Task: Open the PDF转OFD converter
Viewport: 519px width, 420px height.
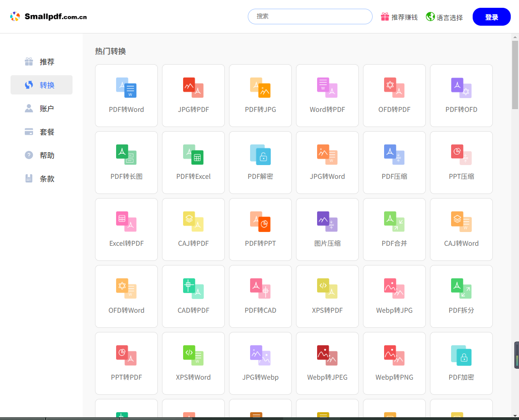Action: pyautogui.click(x=461, y=95)
